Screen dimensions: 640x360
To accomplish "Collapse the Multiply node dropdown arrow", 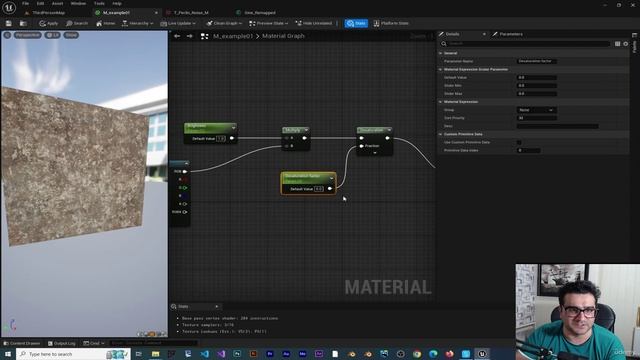I will click(306, 130).
